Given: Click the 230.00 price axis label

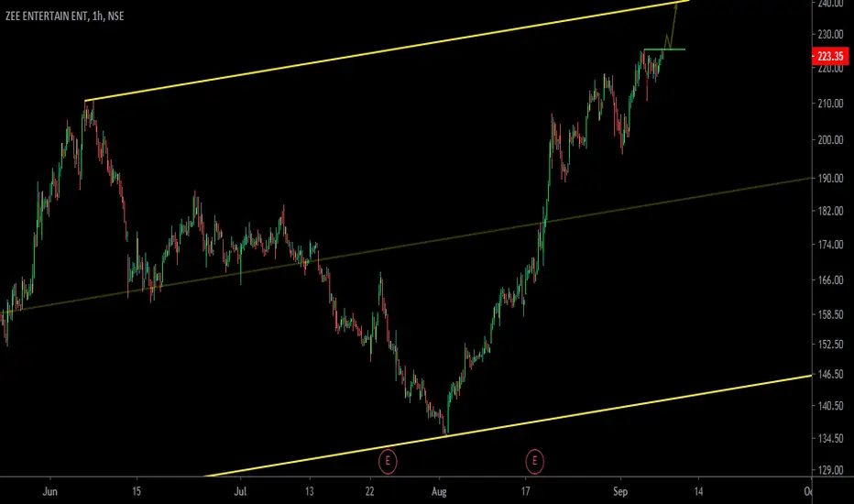Looking at the screenshot, I should [x=830, y=34].
